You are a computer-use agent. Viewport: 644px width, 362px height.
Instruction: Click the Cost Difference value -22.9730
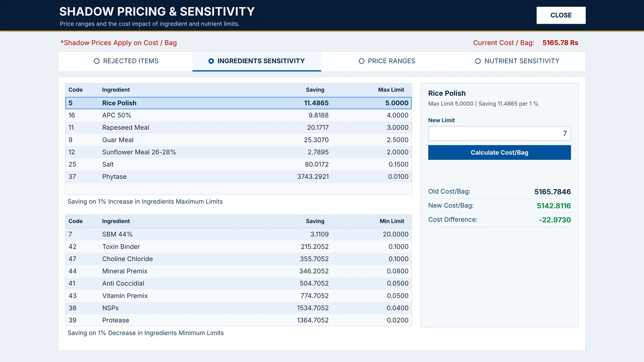(x=555, y=220)
